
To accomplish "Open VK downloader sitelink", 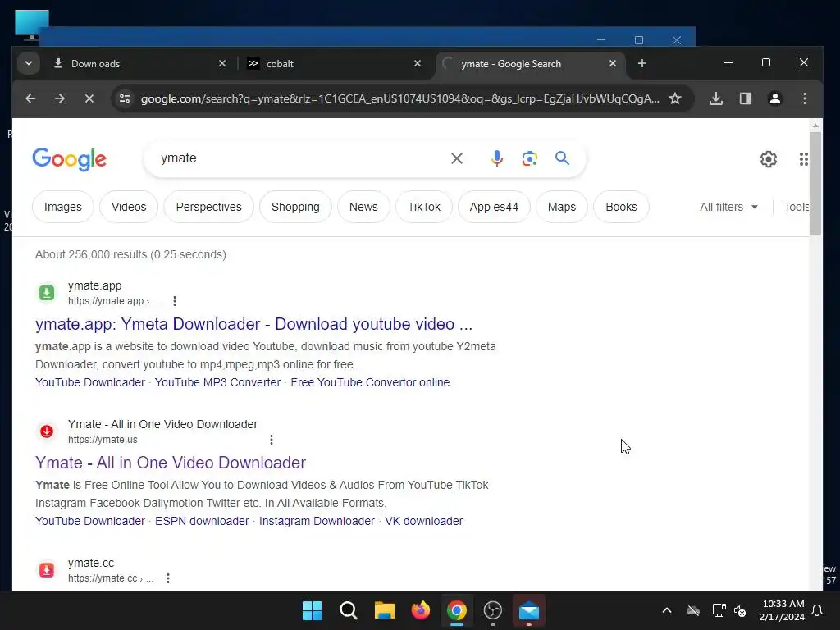I will (x=424, y=521).
